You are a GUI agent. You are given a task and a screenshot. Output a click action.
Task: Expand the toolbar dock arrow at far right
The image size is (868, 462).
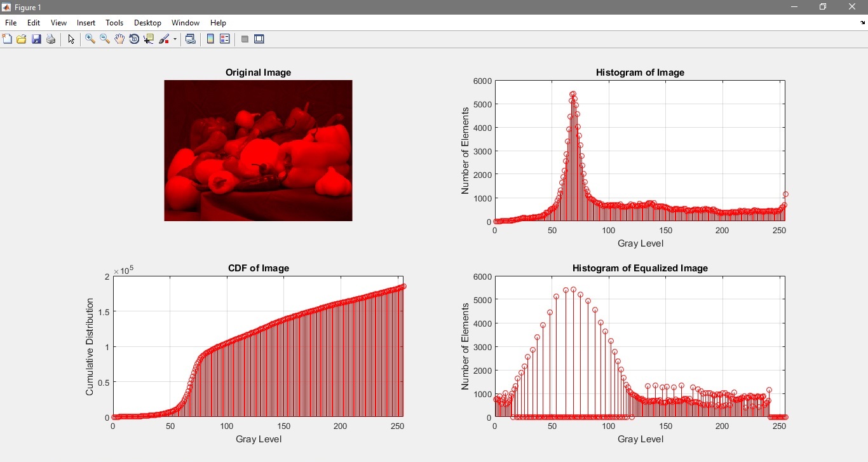pyautogui.click(x=862, y=23)
